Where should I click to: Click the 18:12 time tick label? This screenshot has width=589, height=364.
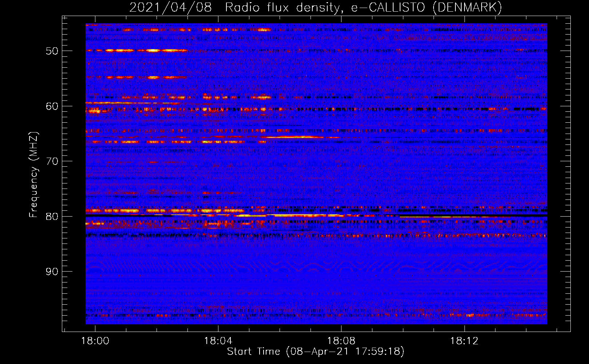465,341
